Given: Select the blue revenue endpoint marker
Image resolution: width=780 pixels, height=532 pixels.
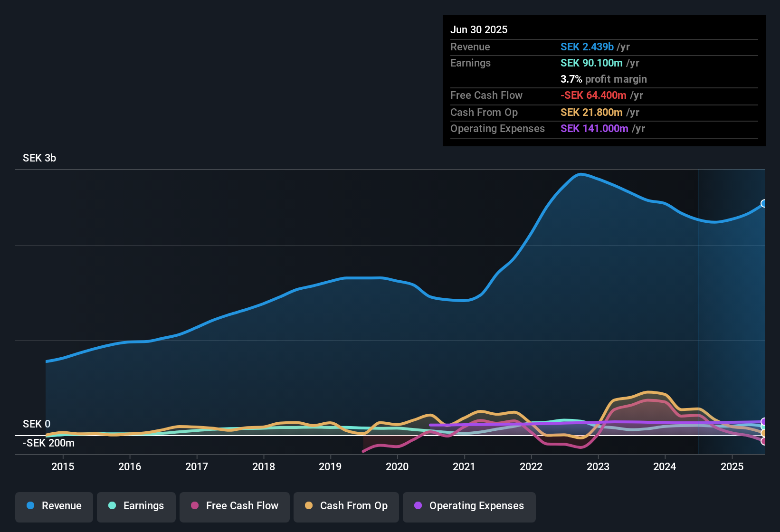Looking at the screenshot, I should click(x=764, y=203).
